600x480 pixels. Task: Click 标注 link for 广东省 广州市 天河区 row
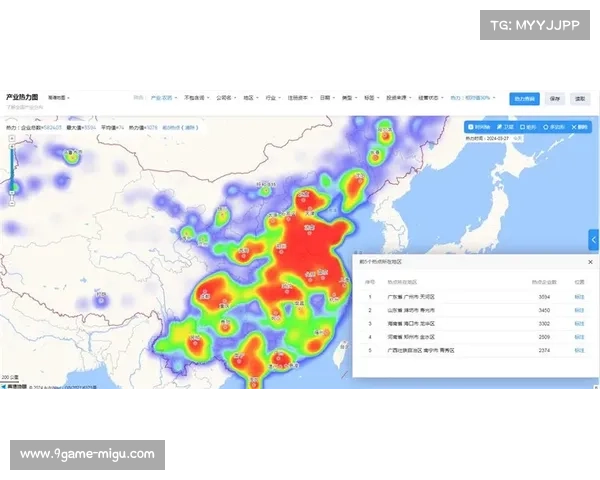click(x=579, y=297)
